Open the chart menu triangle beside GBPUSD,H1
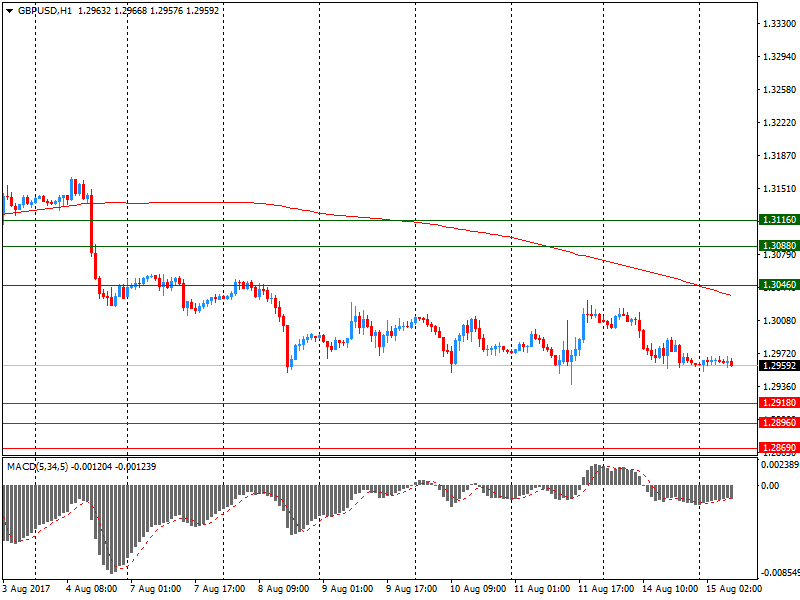800x600 pixels. tap(10, 11)
